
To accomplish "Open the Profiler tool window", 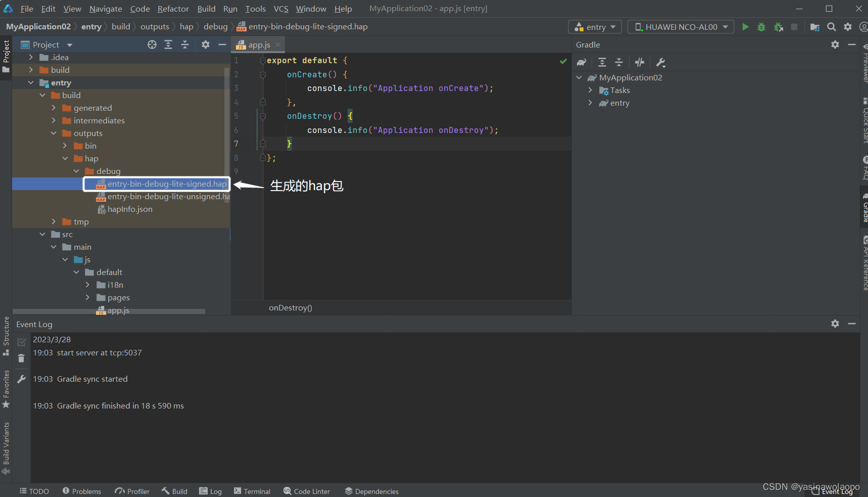I will [132, 491].
